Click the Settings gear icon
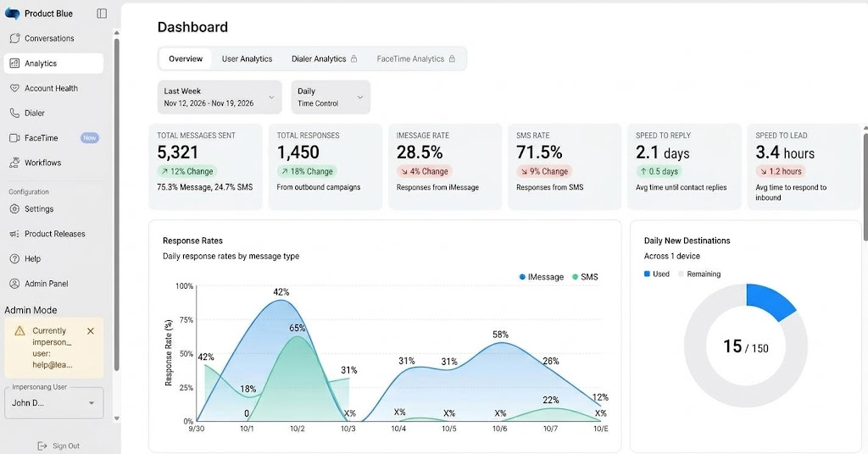This screenshot has height=454, width=868. point(15,209)
